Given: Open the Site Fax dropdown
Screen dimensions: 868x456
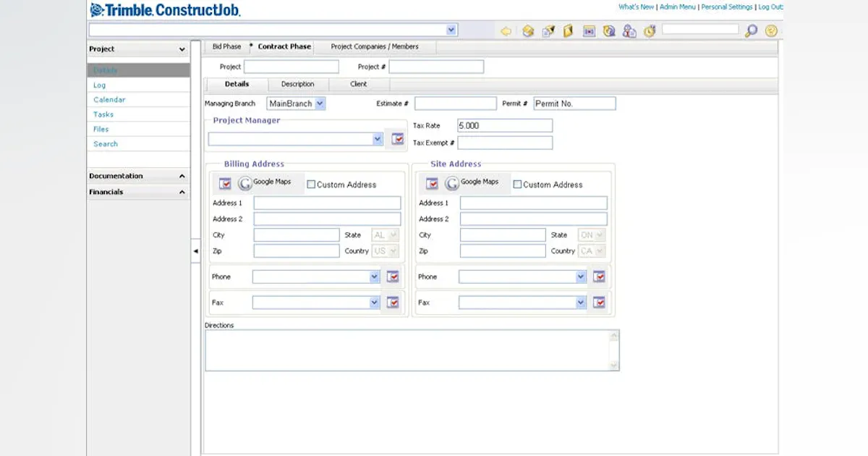Looking at the screenshot, I should point(581,303).
